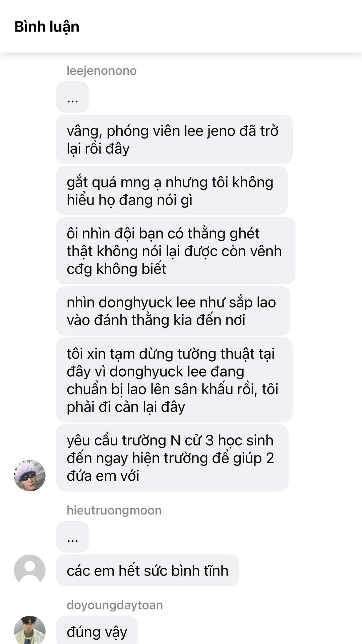The image size is (362, 644).
Task: Open doyoungdaytoan's profile picture
Action: click(30, 630)
